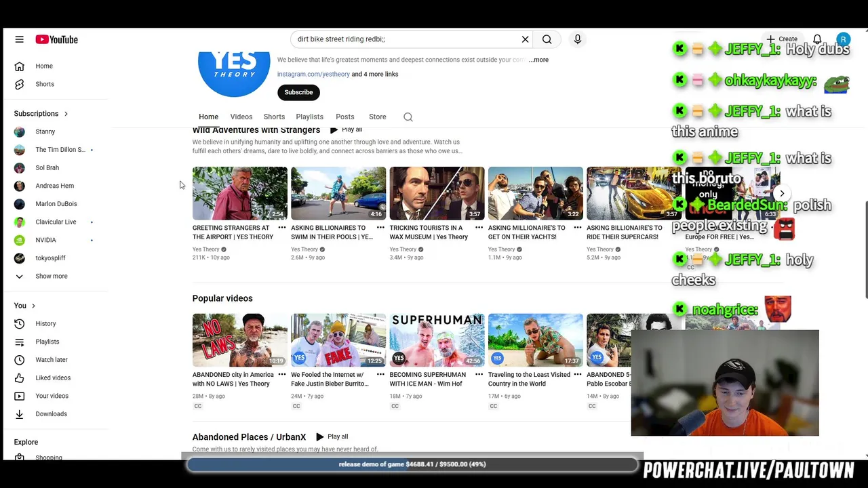Open the hamburger guide menu
The height and width of the screenshot is (488, 868).
pyautogui.click(x=19, y=39)
